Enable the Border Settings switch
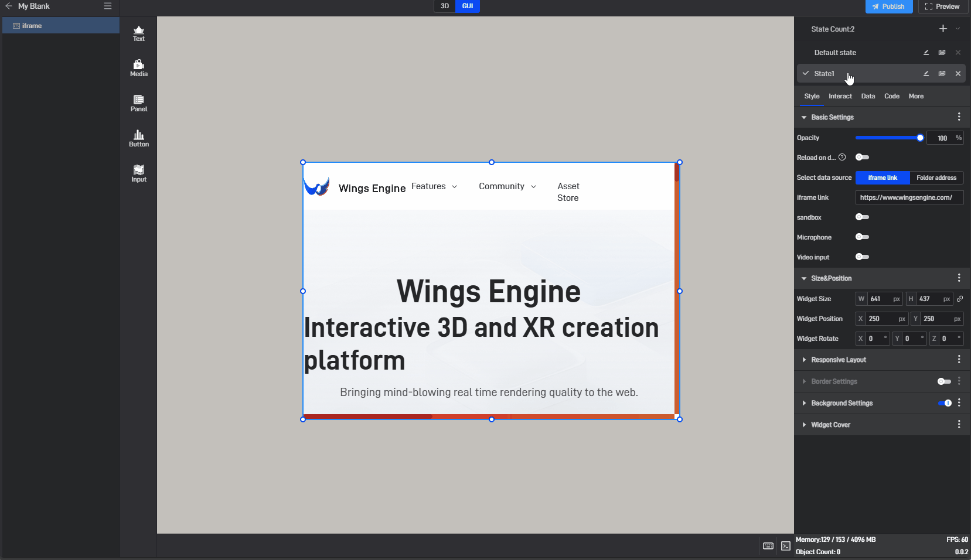The image size is (971, 560). tap(944, 381)
